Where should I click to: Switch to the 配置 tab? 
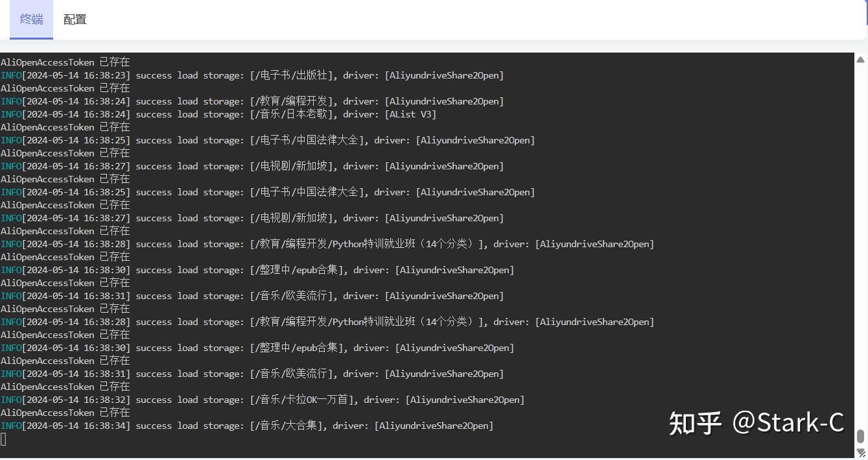pyautogui.click(x=74, y=19)
